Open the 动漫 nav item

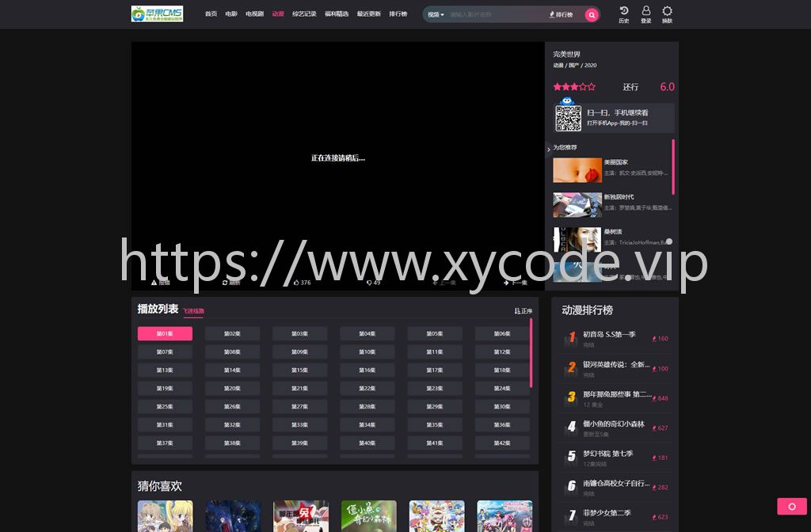point(278,14)
